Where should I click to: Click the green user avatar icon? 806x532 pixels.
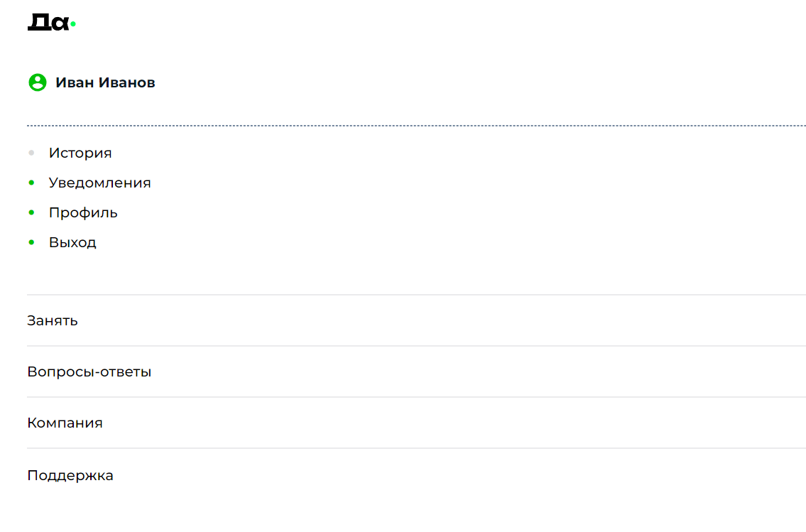pos(37,82)
